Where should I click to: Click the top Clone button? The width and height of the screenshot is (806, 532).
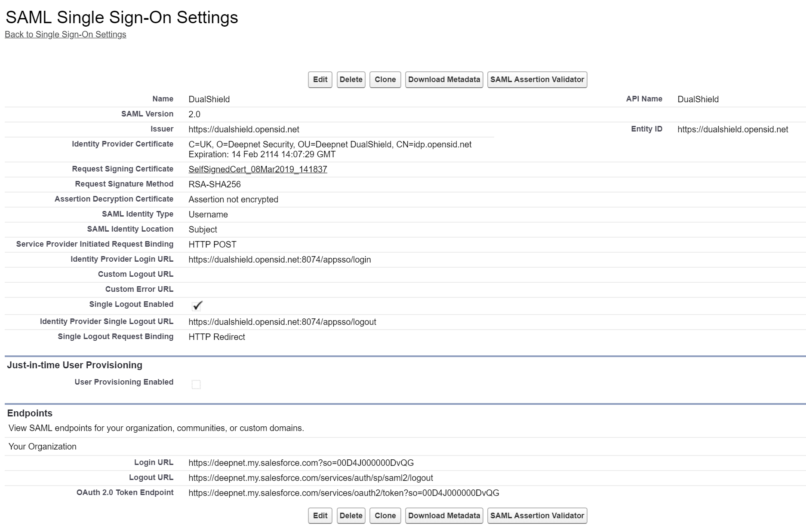pyautogui.click(x=385, y=79)
